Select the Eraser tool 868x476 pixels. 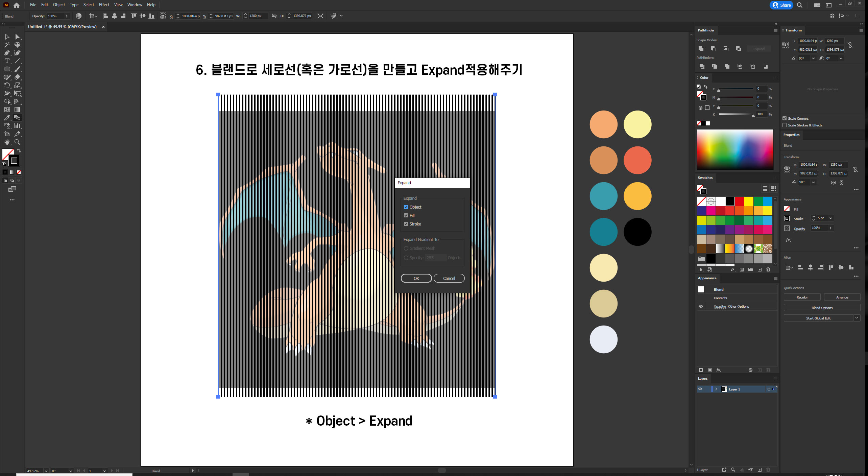point(17,77)
